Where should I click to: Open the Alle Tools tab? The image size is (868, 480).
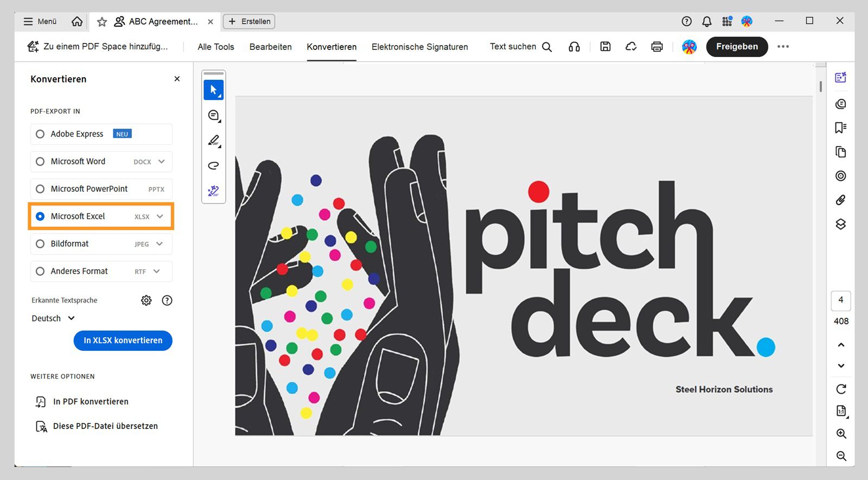tap(216, 47)
